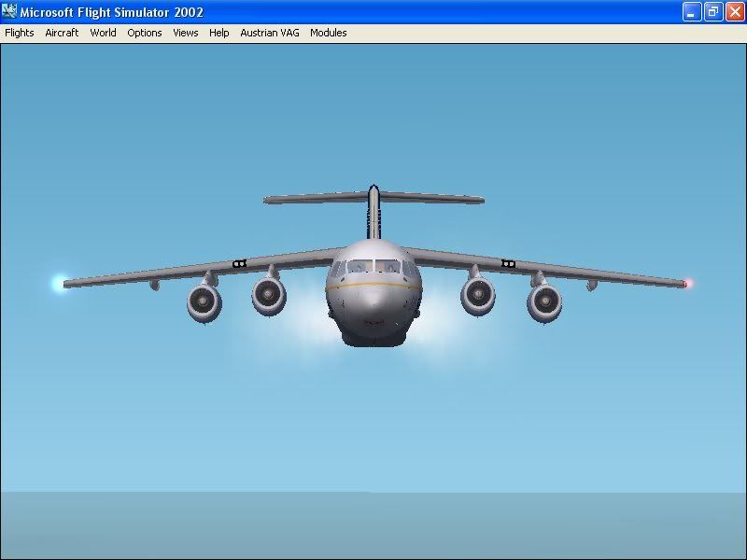Close Microsoft Flight Simulator 2002
The width and height of the screenshot is (747, 560).
tap(735, 12)
